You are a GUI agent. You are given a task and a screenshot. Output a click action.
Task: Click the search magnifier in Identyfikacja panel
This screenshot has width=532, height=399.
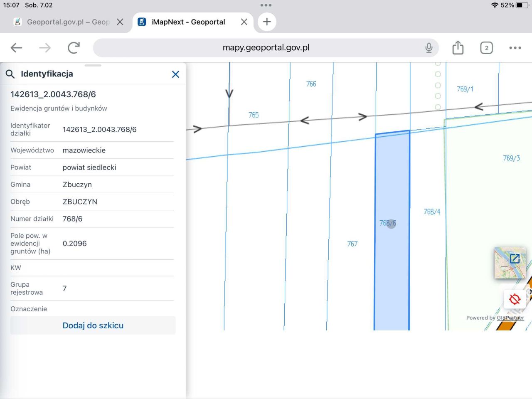coord(10,74)
